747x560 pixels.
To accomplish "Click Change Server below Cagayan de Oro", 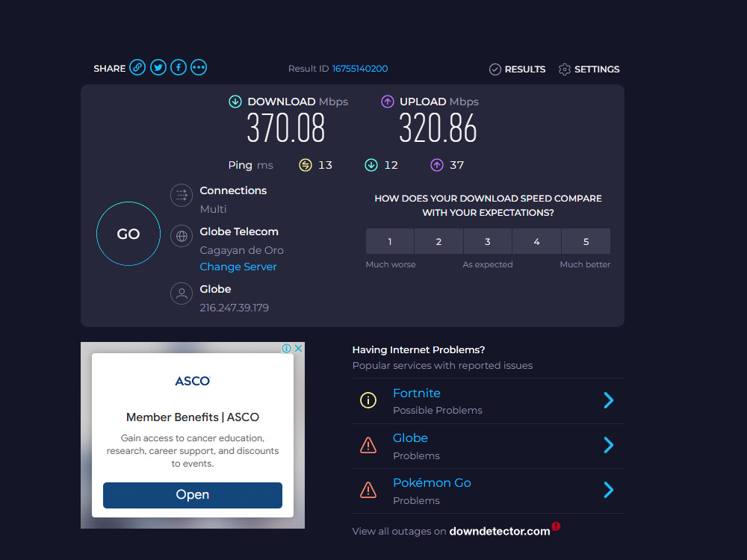I will coord(238,266).
